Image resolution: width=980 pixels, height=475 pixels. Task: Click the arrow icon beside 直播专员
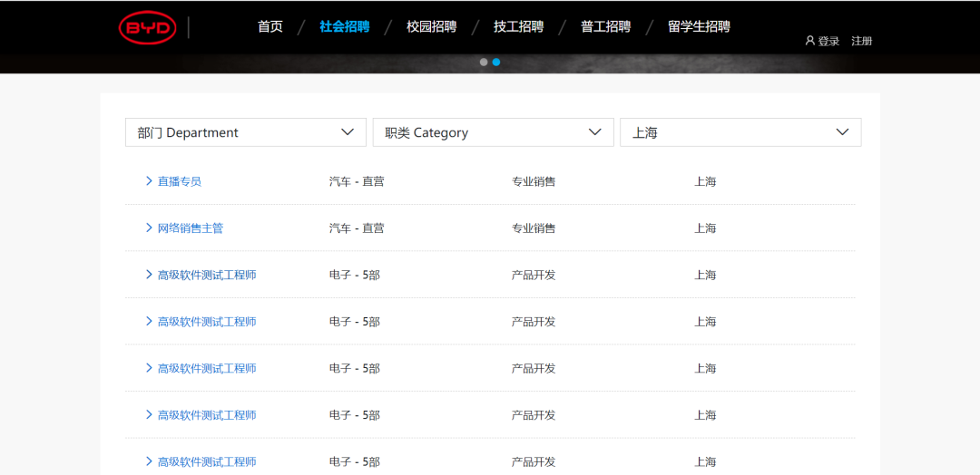(149, 181)
